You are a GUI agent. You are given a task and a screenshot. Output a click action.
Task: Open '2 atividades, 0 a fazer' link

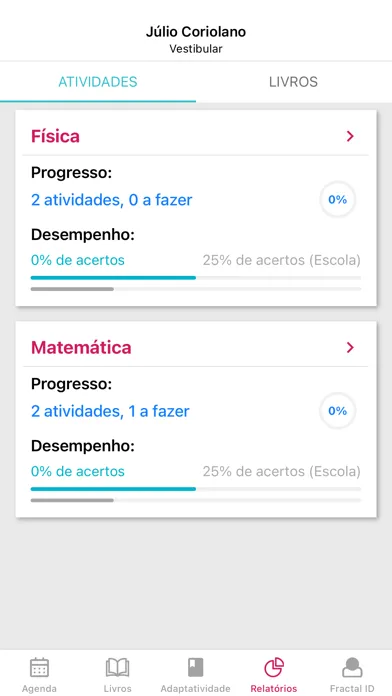coord(111,200)
